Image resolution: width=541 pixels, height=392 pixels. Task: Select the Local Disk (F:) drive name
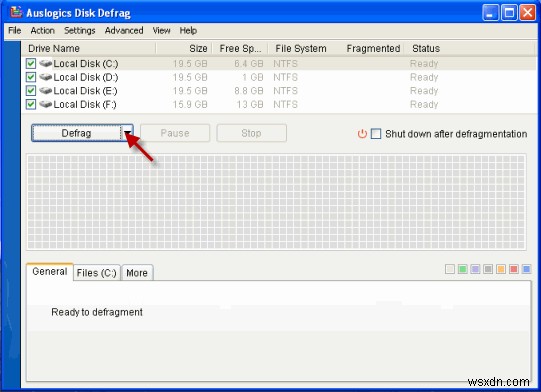point(85,104)
